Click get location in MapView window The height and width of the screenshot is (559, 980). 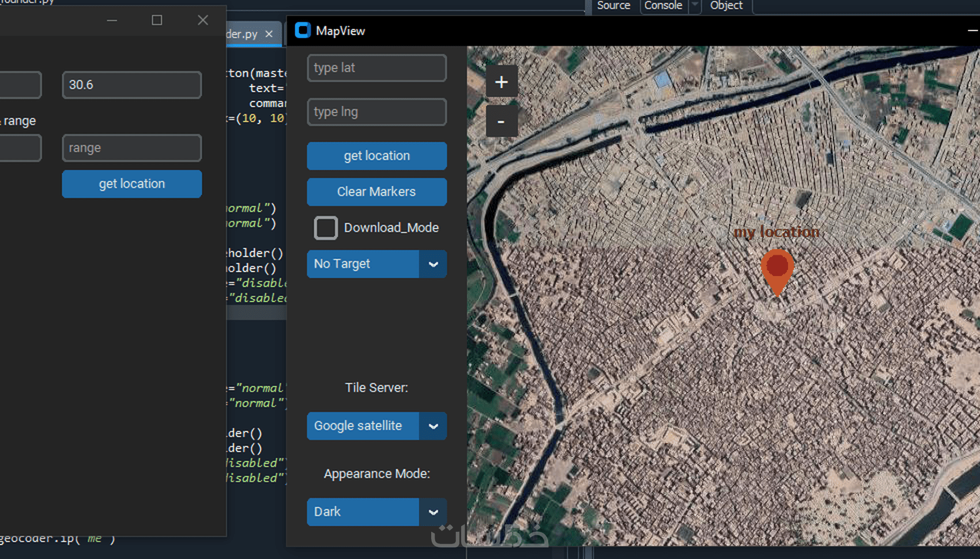click(377, 156)
